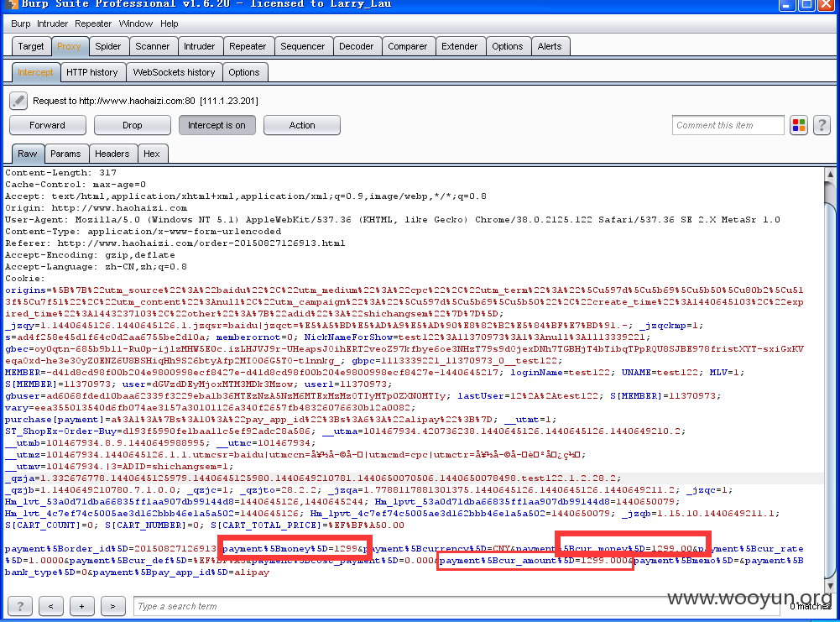Click the Comment this item field

(x=728, y=125)
